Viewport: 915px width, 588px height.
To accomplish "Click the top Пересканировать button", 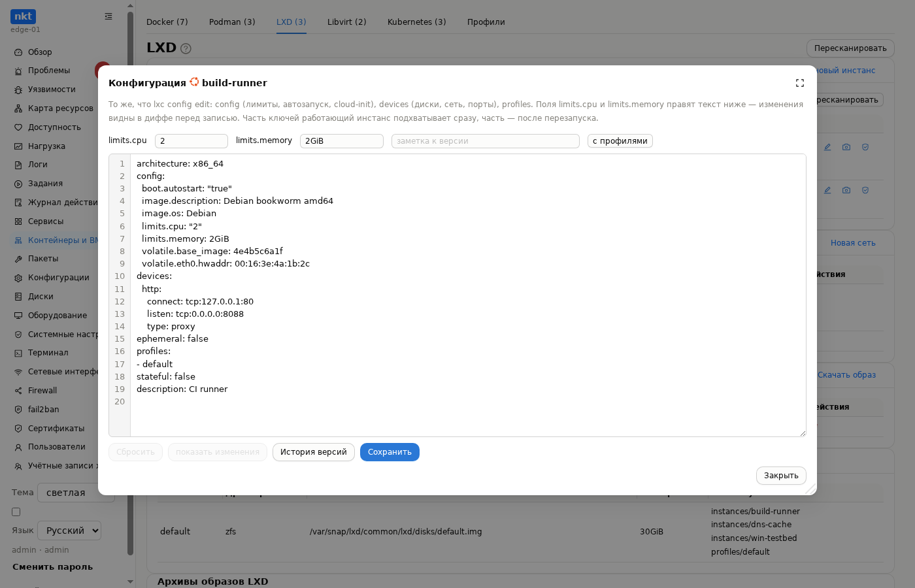I will [850, 48].
